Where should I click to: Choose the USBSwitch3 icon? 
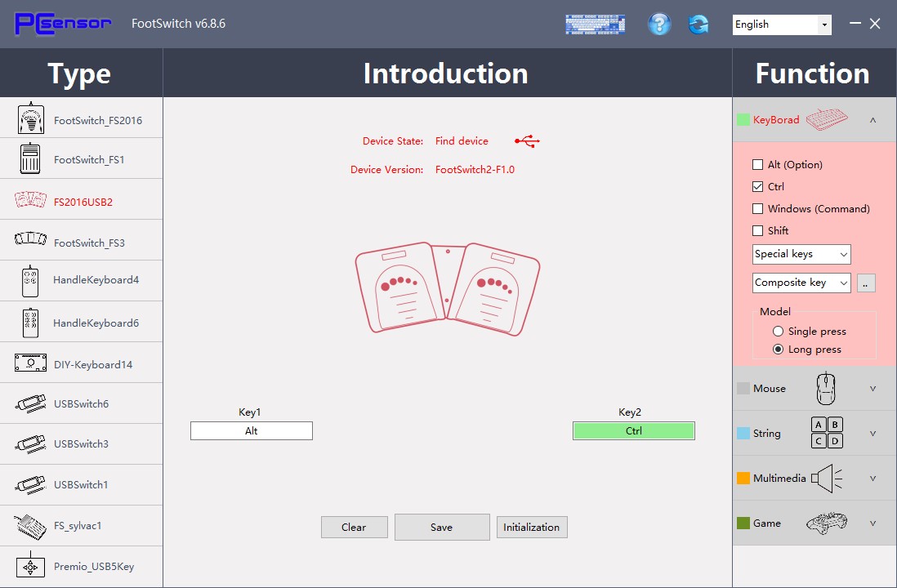pyautogui.click(x=30, y=444)
